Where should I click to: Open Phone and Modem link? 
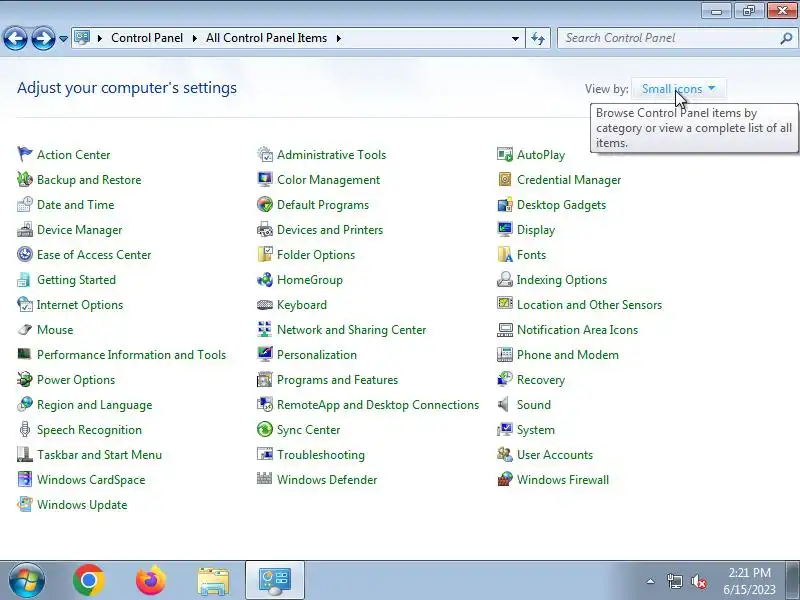567,355
